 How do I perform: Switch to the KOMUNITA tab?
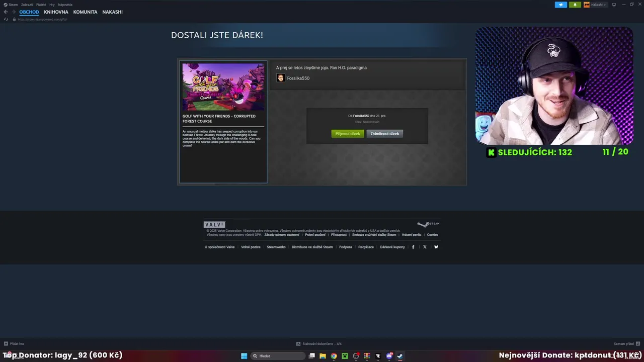(x=85, y=12)
